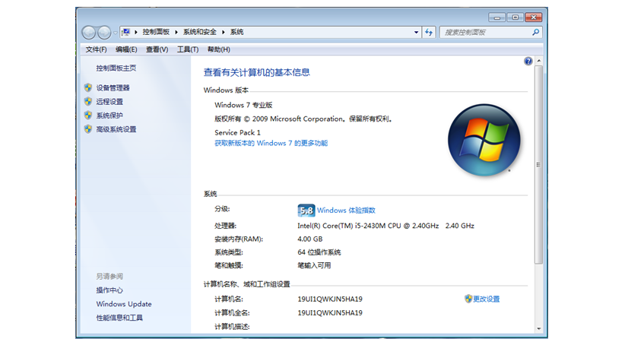Open the 编辑(E) menu

pos(126,49)
